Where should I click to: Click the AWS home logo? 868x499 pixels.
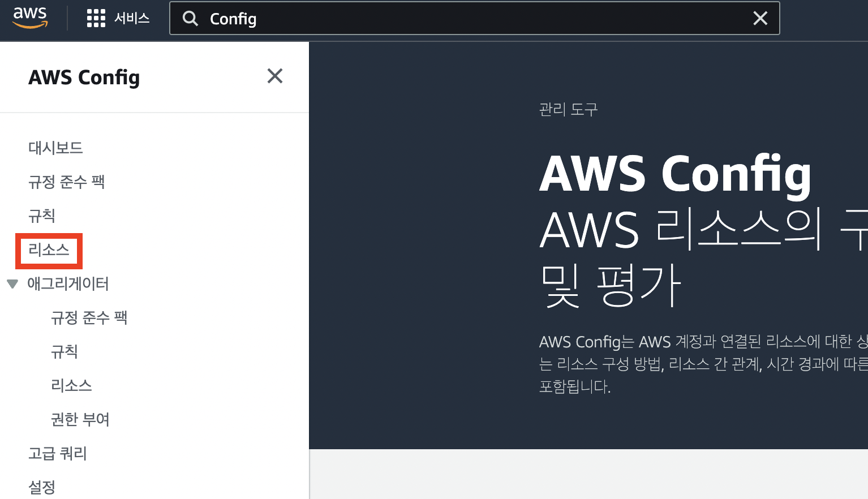[29, 18]
